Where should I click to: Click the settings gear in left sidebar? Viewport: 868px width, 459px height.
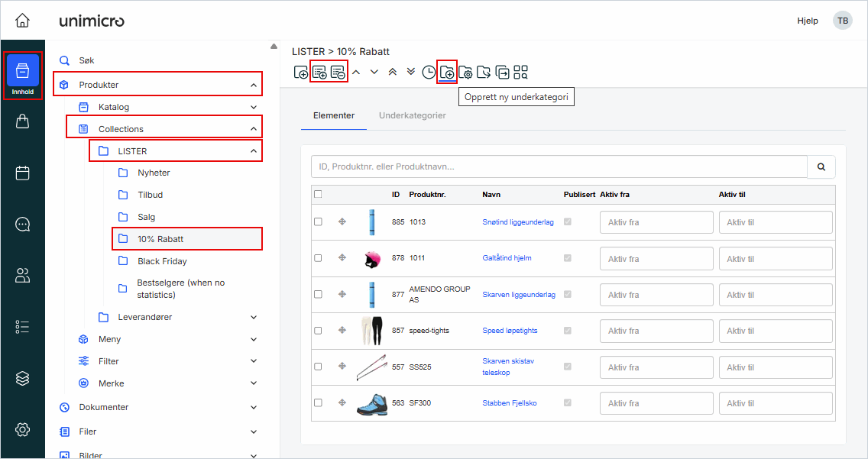click(x=23, y=429)
